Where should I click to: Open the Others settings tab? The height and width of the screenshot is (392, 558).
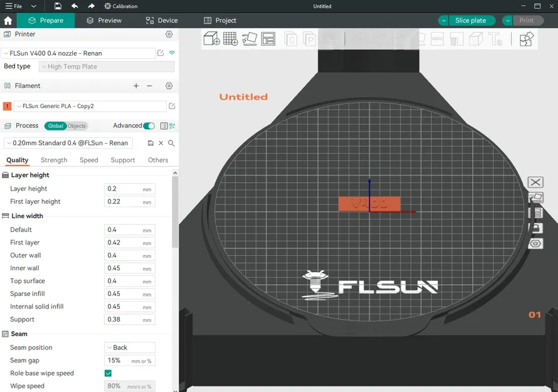(x=158, y=160)
